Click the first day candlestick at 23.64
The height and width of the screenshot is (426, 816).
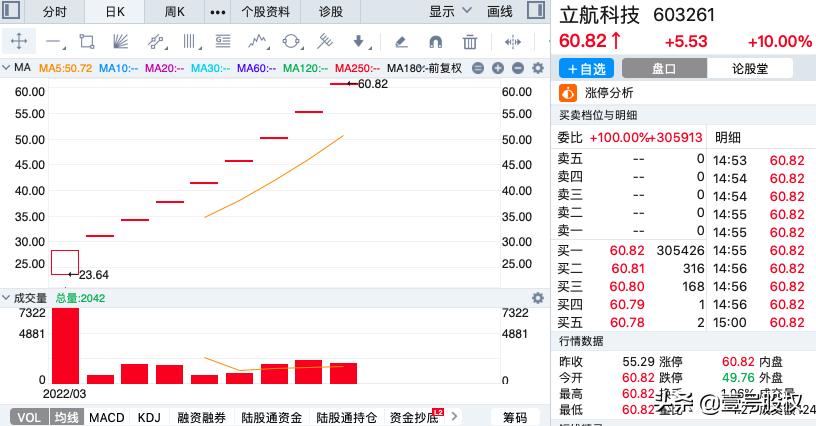pyautogui.click(x=65, y=263)
